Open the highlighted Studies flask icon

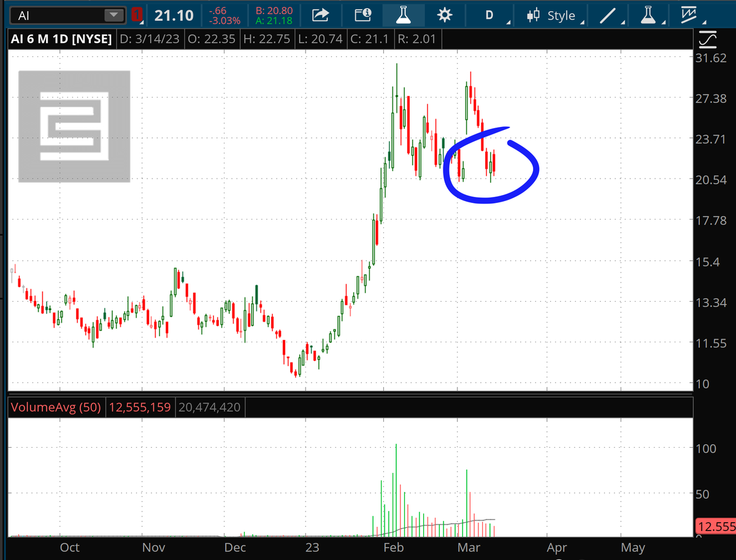[x=402, y=15]
